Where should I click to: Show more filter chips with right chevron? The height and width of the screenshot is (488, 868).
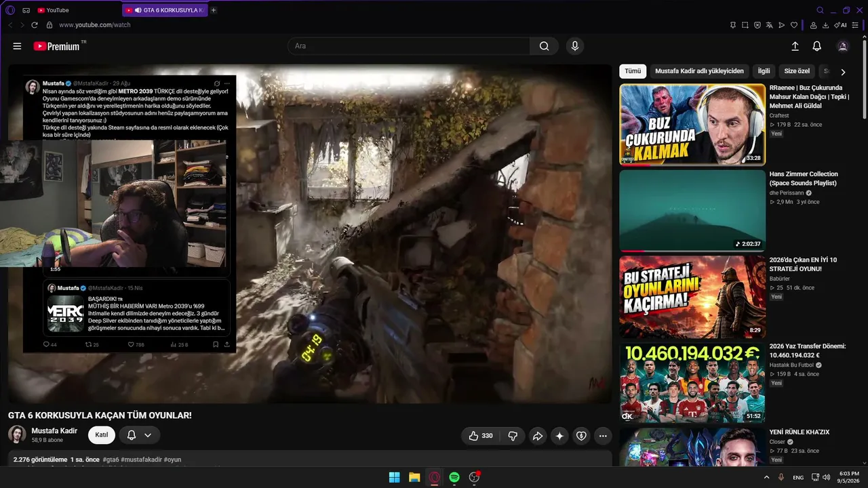tap(843, 72)
